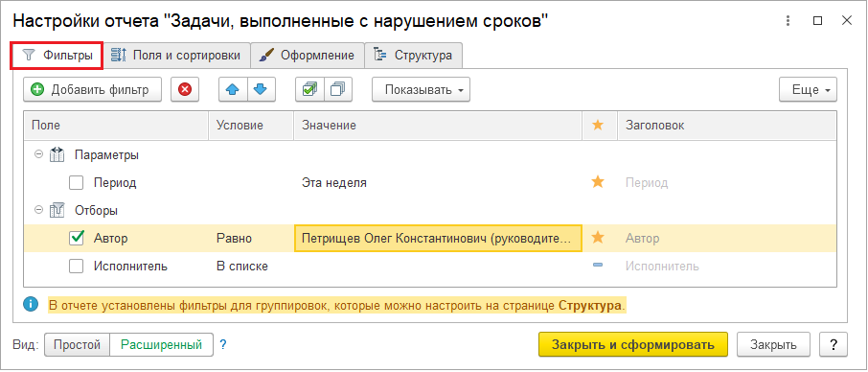Click the Закрыть button
The height and width of the screenshot is (372, 868).
point(773,345)
